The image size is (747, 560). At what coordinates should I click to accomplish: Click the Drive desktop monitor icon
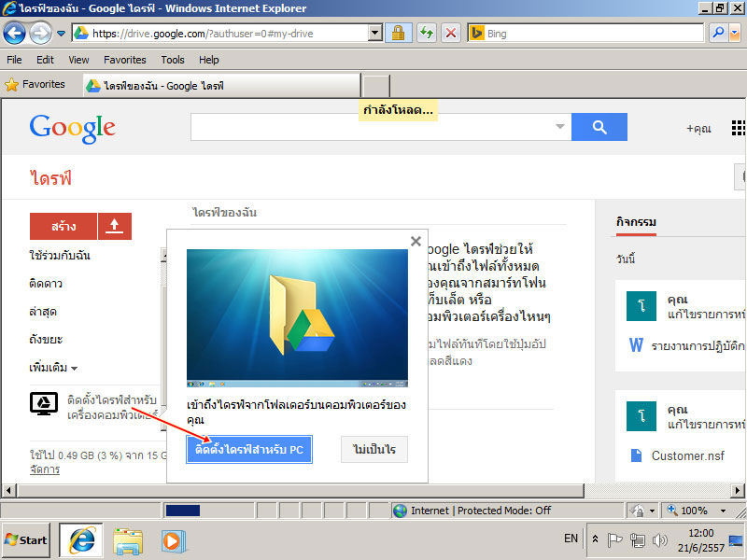(44, 404)
